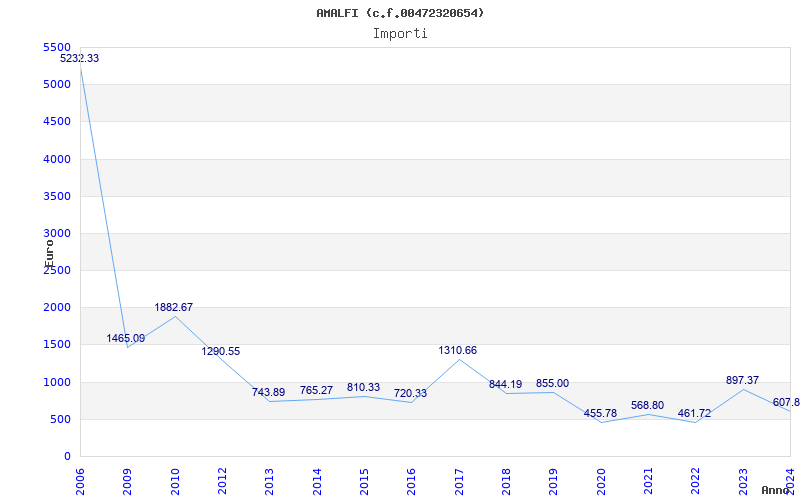Select the 743.89 value label
Viewport: 800px width, 500px height.
click(269, 392)
